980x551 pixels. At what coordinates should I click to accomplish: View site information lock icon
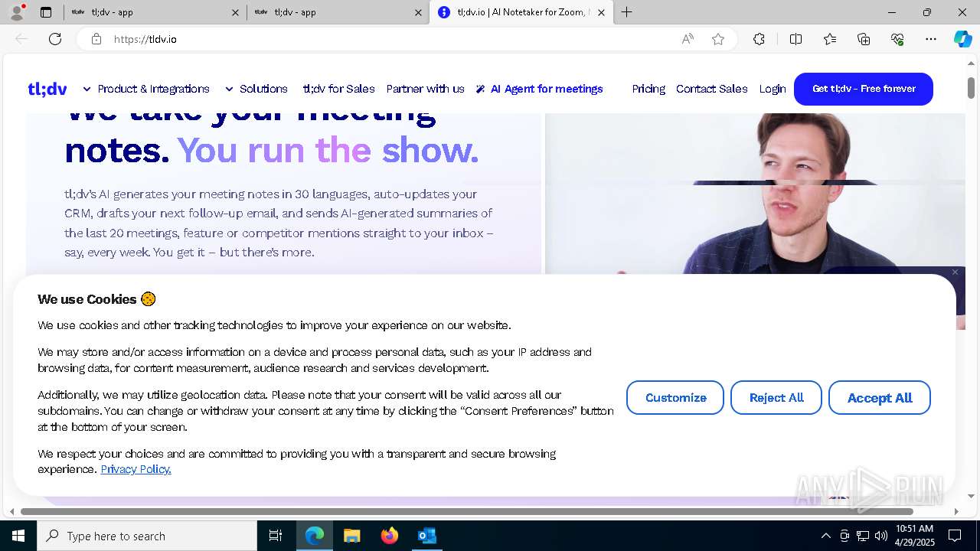[96, 39]
